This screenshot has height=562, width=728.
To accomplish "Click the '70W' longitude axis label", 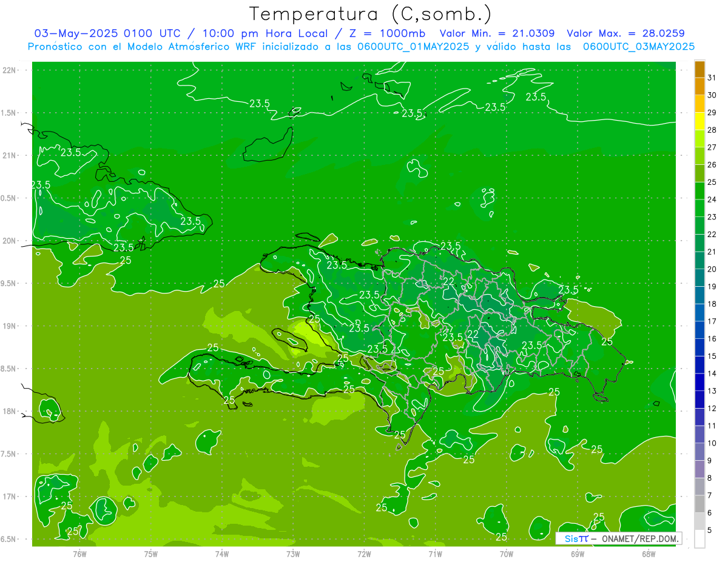I will pyautogui.click(x=507, y=554).
